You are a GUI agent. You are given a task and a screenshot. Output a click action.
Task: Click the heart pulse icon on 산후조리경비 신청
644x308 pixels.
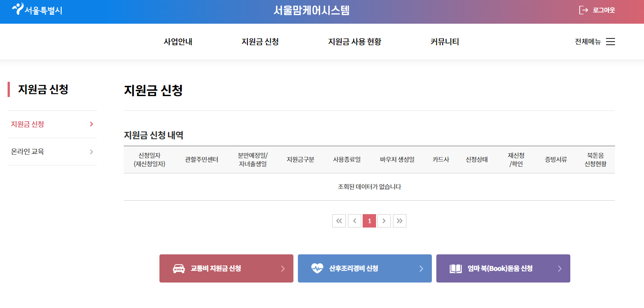(317, 269)
